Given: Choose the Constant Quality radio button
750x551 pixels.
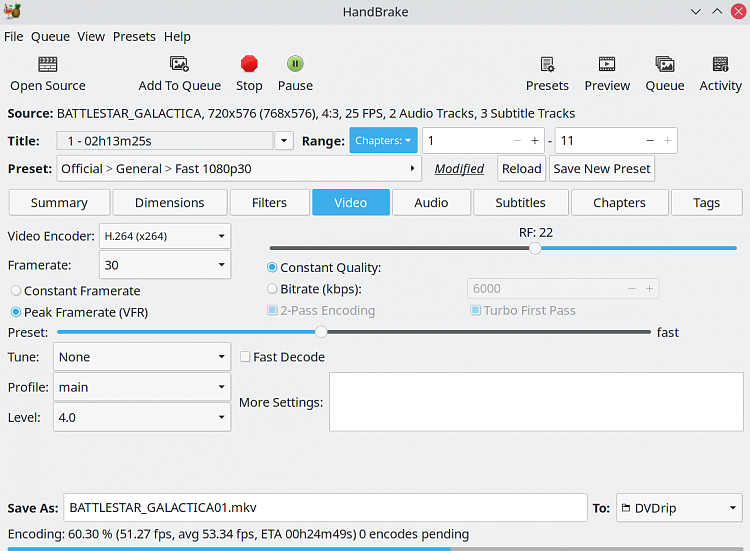Looking at the screenshot, I should [x=272, y=267].
